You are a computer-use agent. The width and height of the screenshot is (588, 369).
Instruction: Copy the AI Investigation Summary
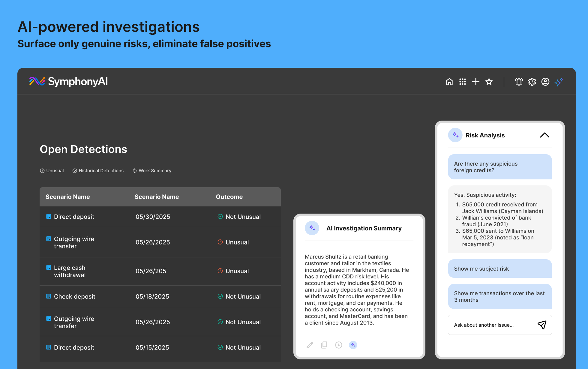tap(324, 345)
